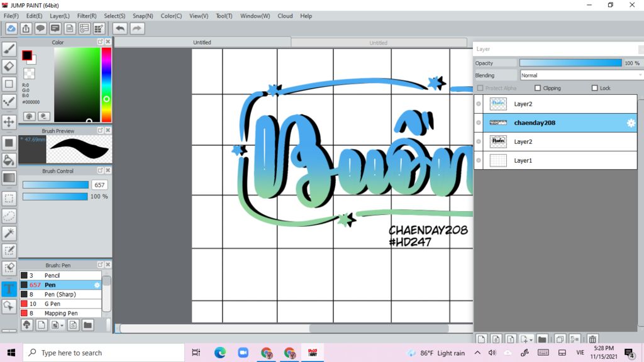Select the Mapping Pen brush
Screen dimensions: 644x362
[60, 313]
